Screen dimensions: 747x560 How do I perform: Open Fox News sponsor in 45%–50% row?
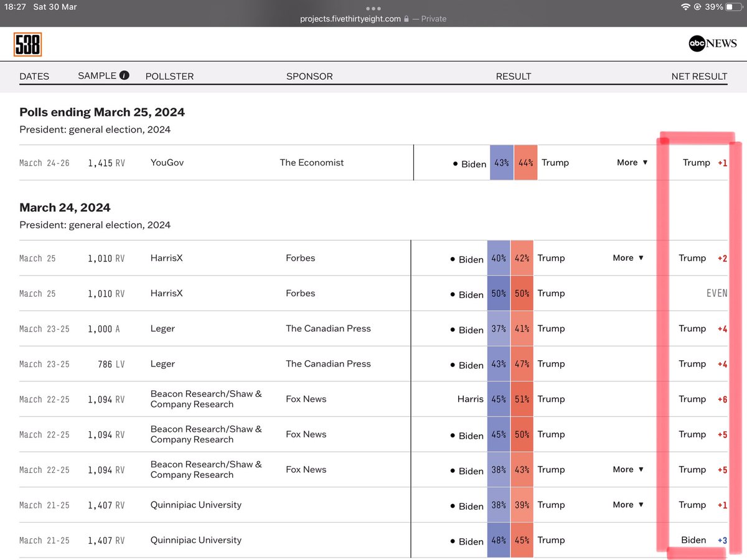(306, 434)
